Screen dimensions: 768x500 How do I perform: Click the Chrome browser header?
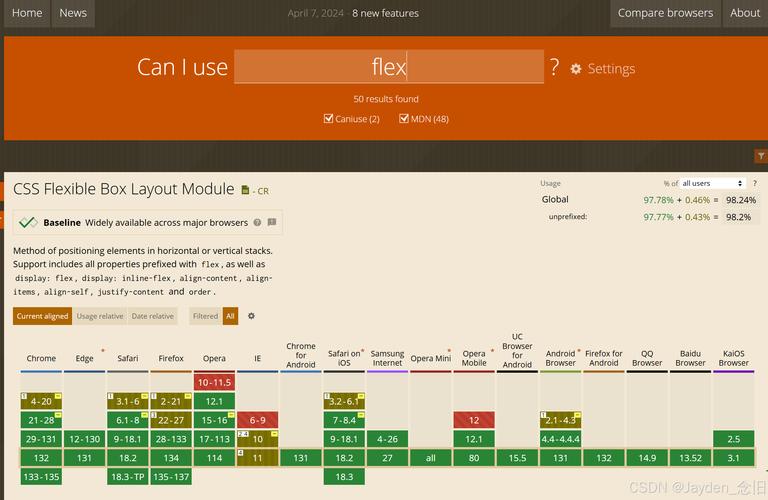tap(41, 358)
